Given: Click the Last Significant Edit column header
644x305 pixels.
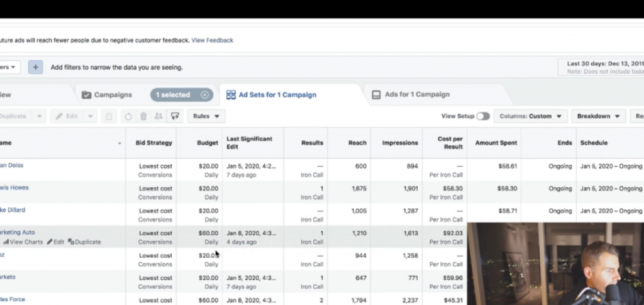Looking at the screenshot, I should 249,143.
